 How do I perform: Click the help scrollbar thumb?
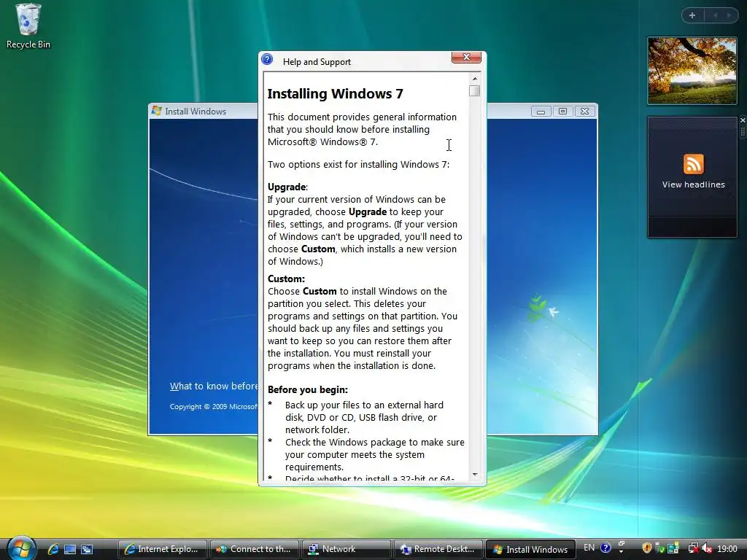474,91
